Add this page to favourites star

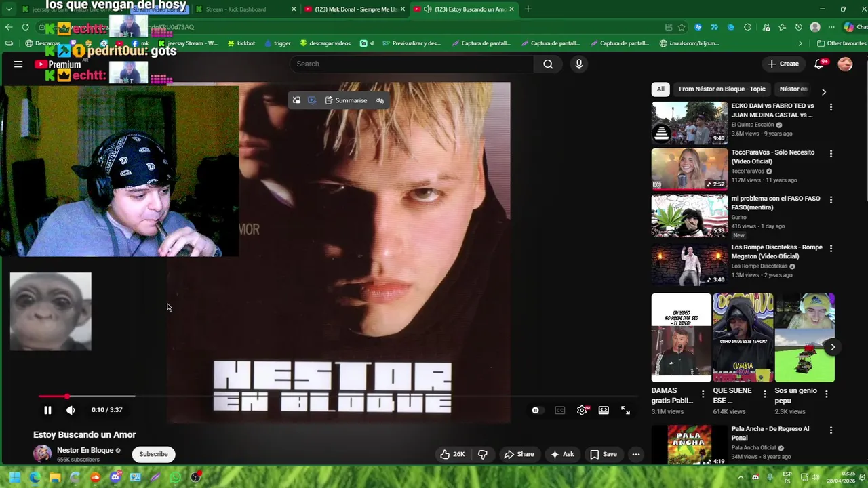682,27
